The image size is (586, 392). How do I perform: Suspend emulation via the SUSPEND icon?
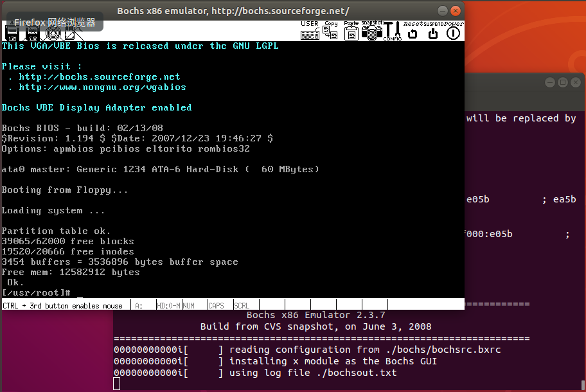point(432,32)
